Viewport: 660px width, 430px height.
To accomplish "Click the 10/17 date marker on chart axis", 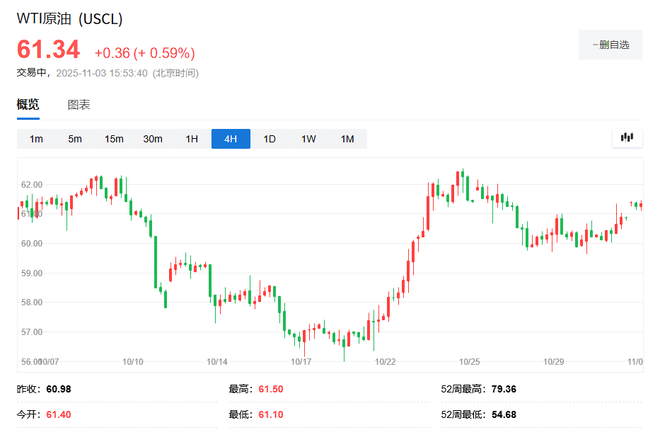I will [x=301, y=362].
